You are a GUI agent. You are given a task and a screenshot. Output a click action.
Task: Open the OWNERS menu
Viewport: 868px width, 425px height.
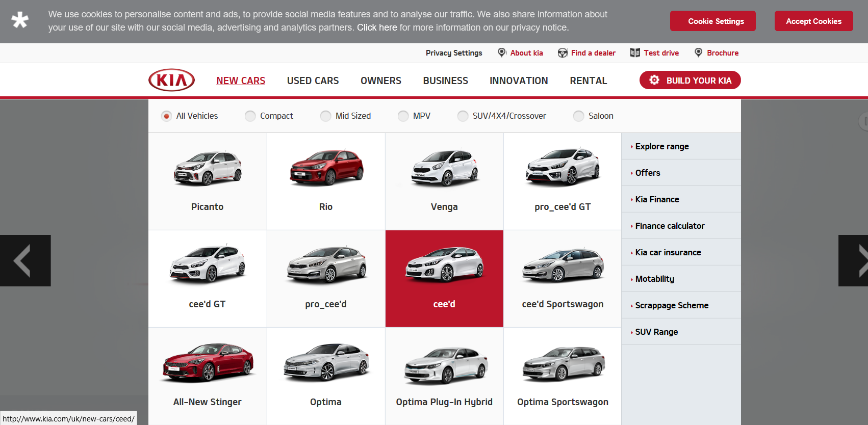(x=381, y=81)
